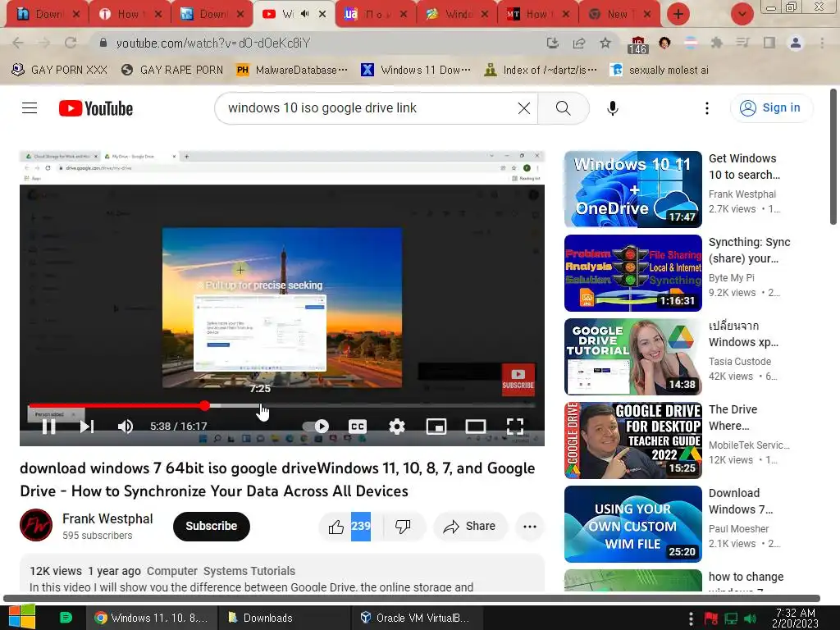Click the taskbar clock 7:32 AM
The height and width of the screenshot is (630, 840).
pos(796,619)
